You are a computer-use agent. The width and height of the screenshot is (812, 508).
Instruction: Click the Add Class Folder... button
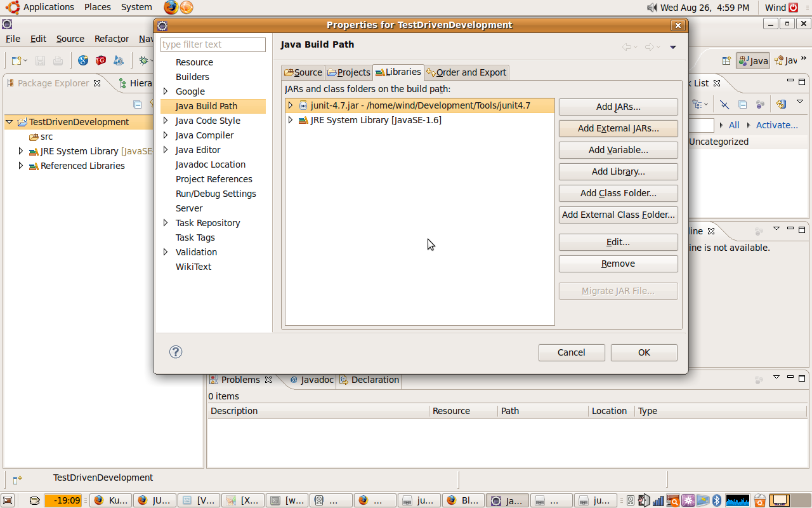(619, 193)
